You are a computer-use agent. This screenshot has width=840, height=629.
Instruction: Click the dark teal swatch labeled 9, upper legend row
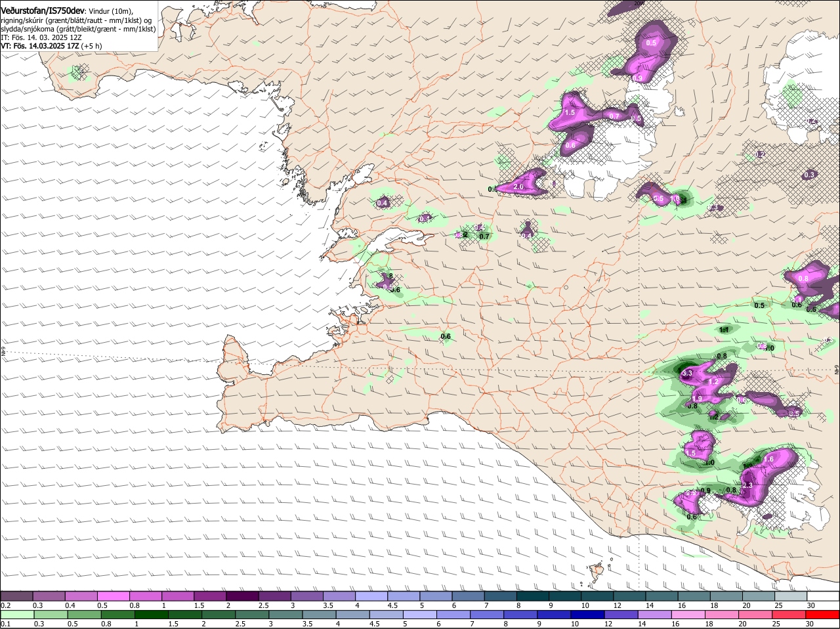(x=566, y=596)
